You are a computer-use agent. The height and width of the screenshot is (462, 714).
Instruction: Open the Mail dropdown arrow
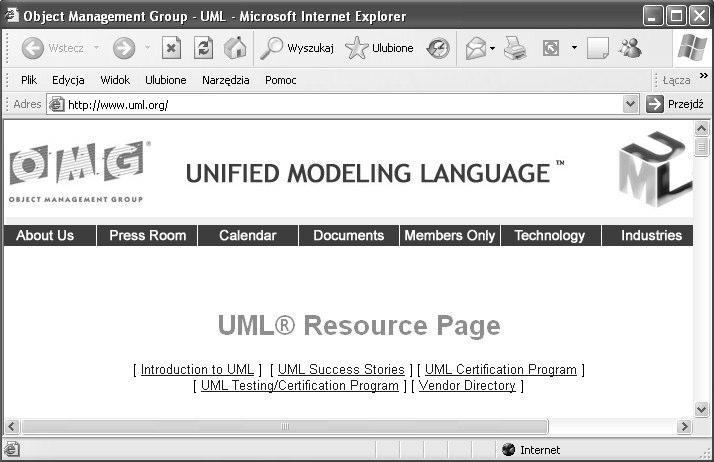[492, 48]
